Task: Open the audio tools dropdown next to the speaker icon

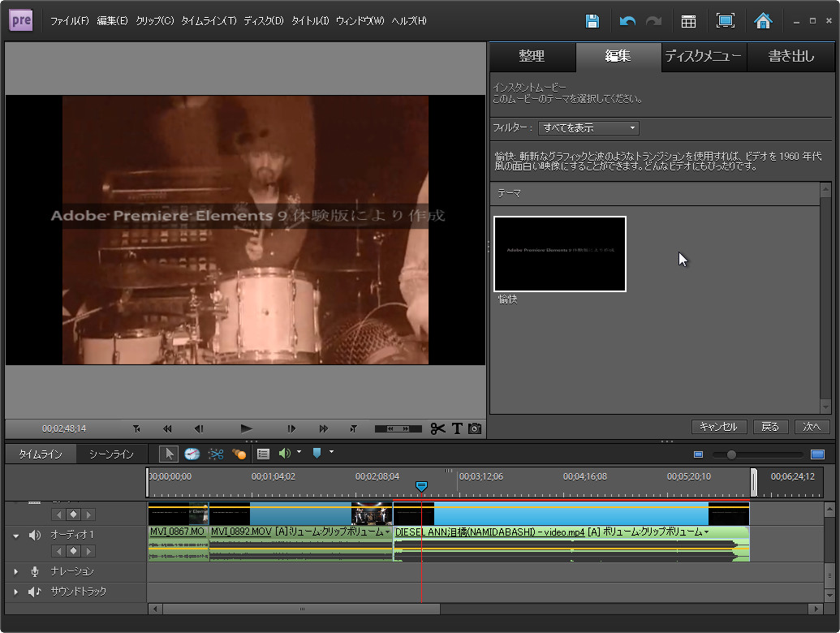Action: pyautogui.click(x=299, y=454)
